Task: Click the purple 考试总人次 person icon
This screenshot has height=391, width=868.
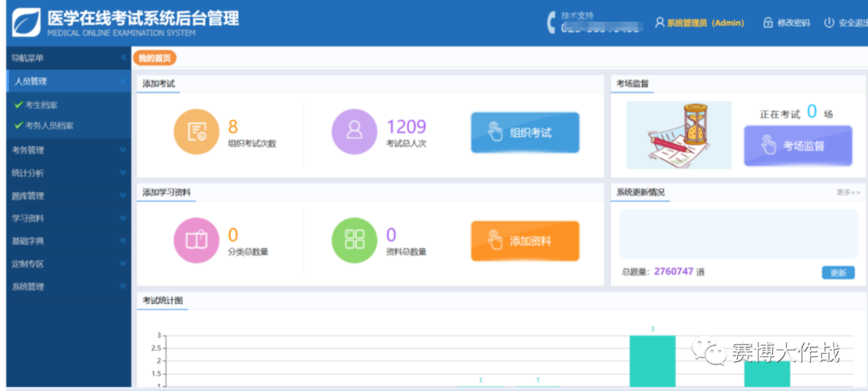Action: pyautogui.click(x=354, y=132)
